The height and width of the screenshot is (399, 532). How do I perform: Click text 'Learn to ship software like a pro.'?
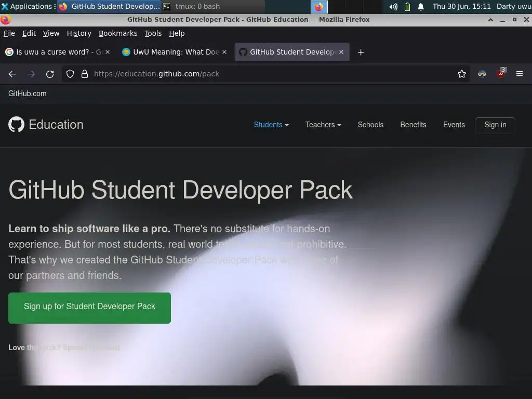[89, 229]
